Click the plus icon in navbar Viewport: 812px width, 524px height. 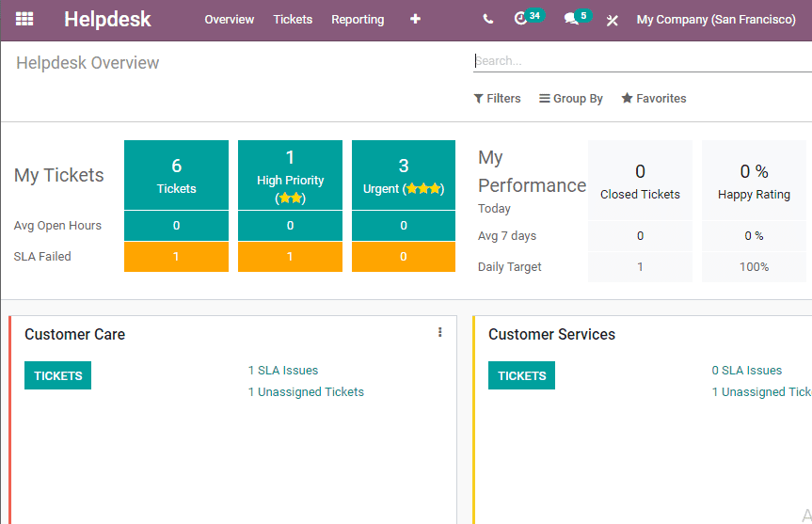coord(415,19)
